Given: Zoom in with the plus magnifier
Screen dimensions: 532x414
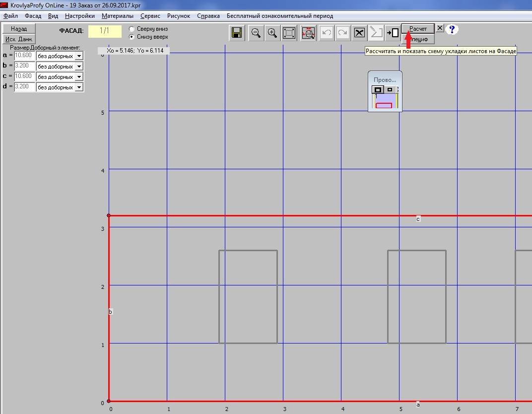Looking at the screenshot, I should tap(272, 33).
